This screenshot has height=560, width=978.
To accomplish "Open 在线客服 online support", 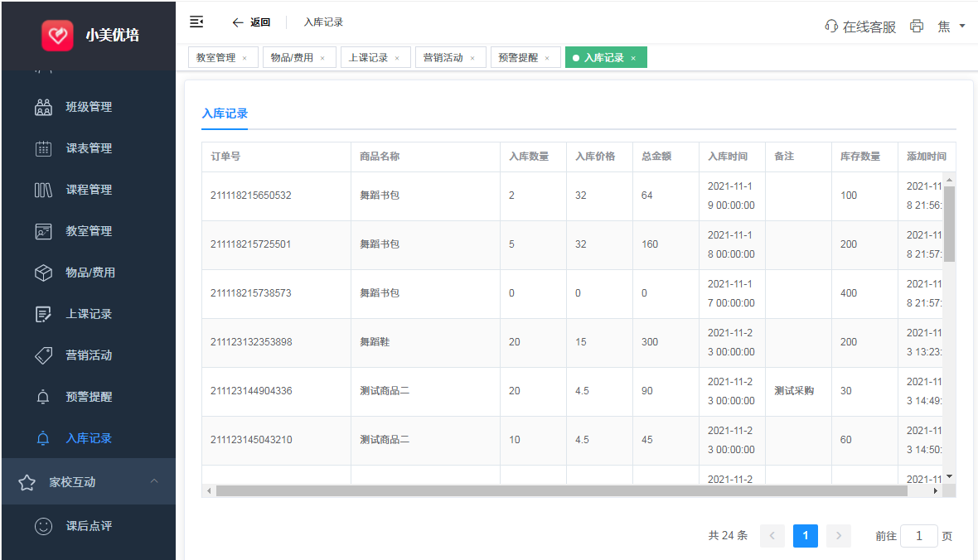I will point(860,27).
